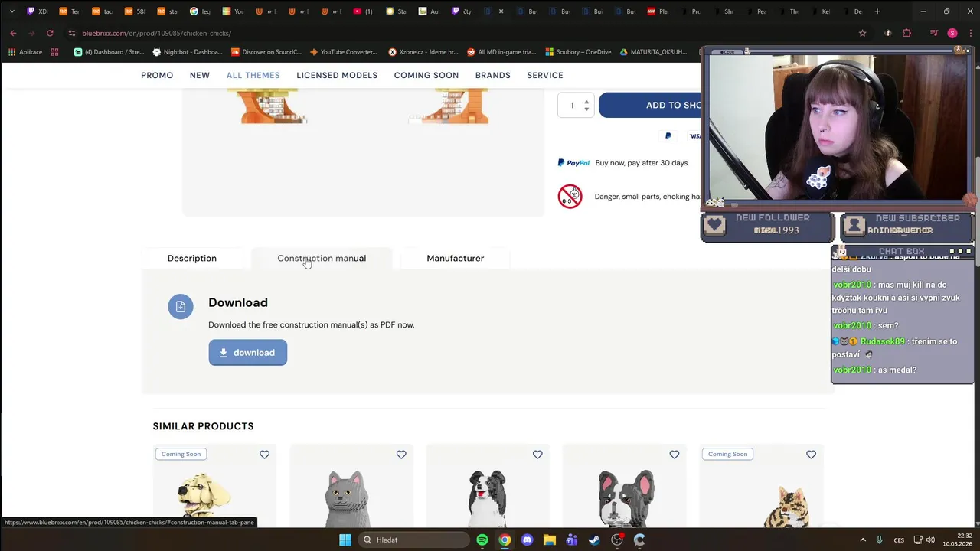Open the Dashboard / Stre... bookmark

(109, 52)
